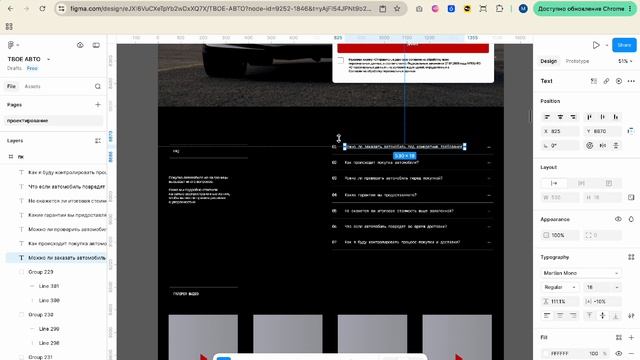Viewport: 640px width, 360px height.
Task: Remove the FFFFFF fill with minus icon
Action: 631,353
